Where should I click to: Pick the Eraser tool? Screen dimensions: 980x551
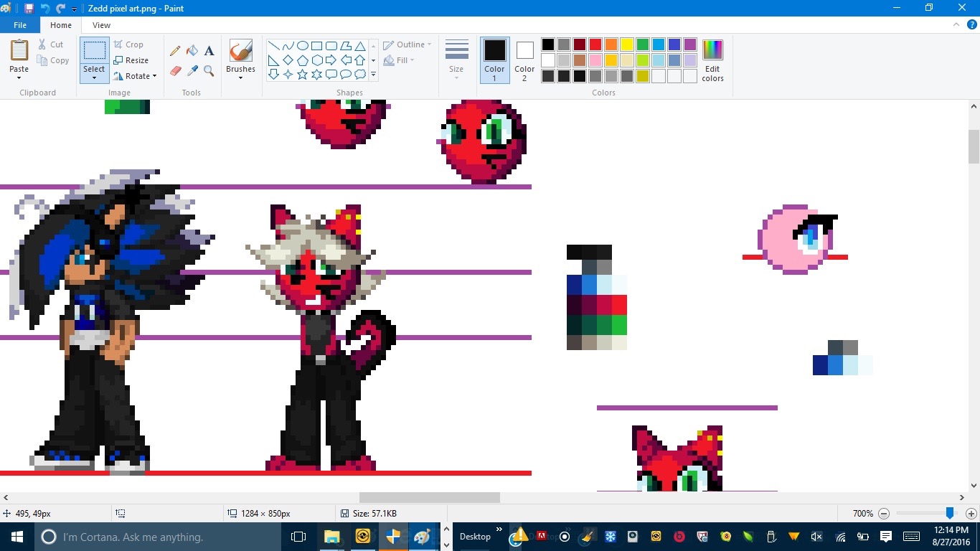174,70
